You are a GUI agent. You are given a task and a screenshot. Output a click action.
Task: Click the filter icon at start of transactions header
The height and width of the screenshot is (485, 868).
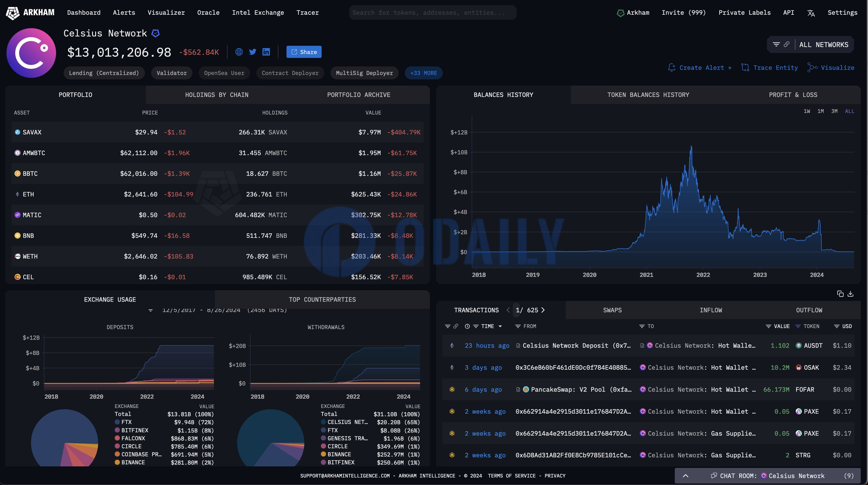click(x=447, y=326)
